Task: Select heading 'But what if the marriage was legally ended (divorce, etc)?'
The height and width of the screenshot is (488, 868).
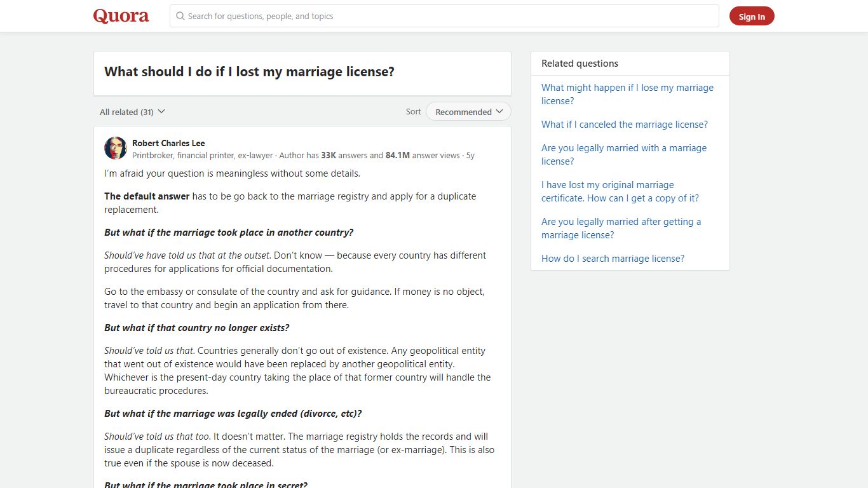Action: tap(233, 414)
